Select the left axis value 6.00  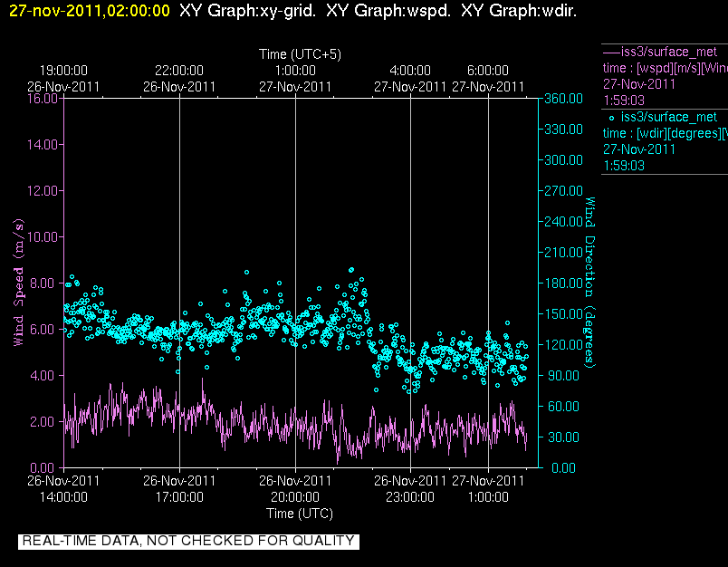[43, 330]
